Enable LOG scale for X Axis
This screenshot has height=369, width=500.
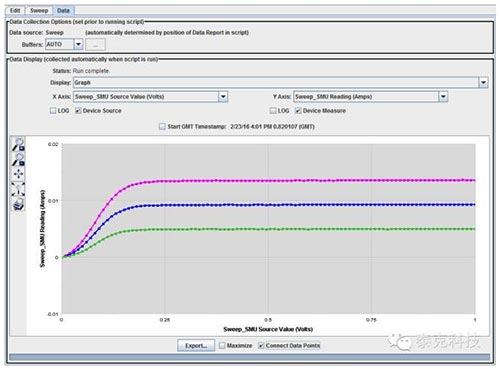coord(53,111)
